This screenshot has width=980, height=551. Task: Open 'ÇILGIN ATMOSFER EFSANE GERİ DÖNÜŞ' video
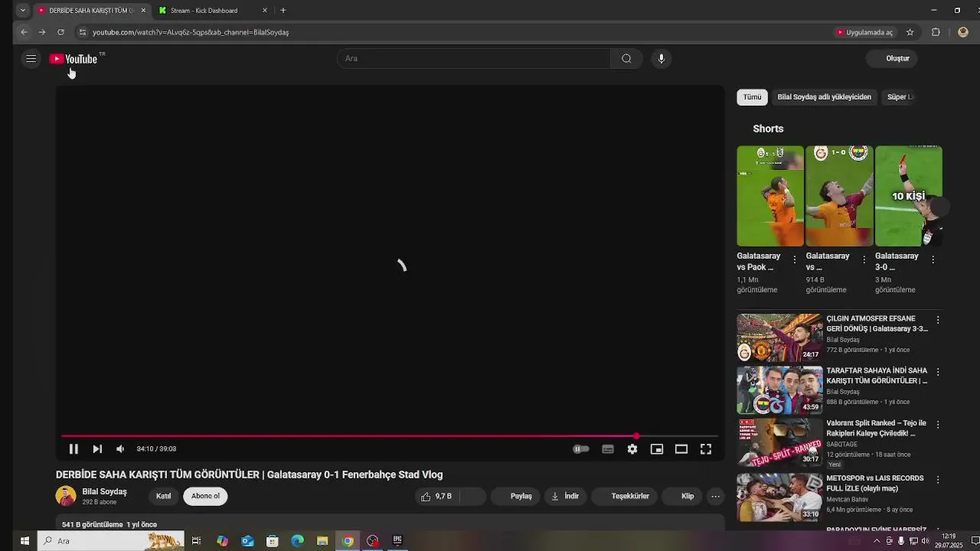(x=877, y=323)
